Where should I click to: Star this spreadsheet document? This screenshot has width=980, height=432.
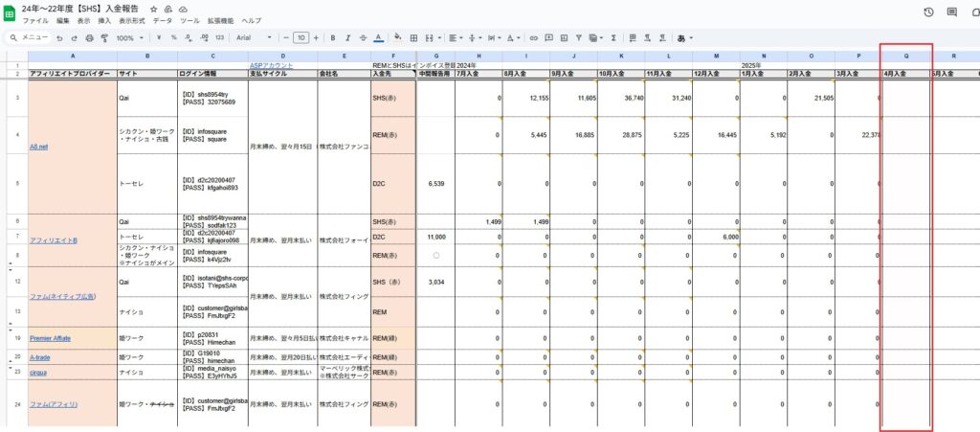coord(154,10)
